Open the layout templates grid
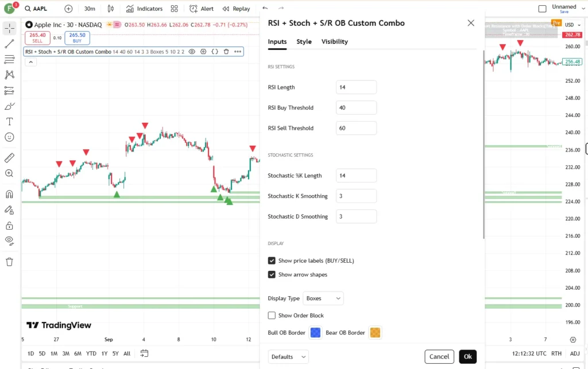This screenshot has height=369, width=588. pyautogui.click(x=175, y=9)
